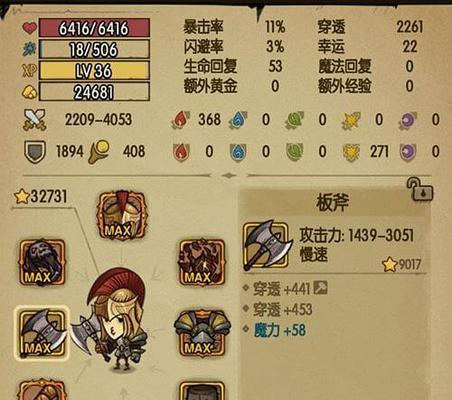Click the compare icon beside 穿透 +441
Image resolution: width=452 pixels, height=400 pixels.
point(320,288)
